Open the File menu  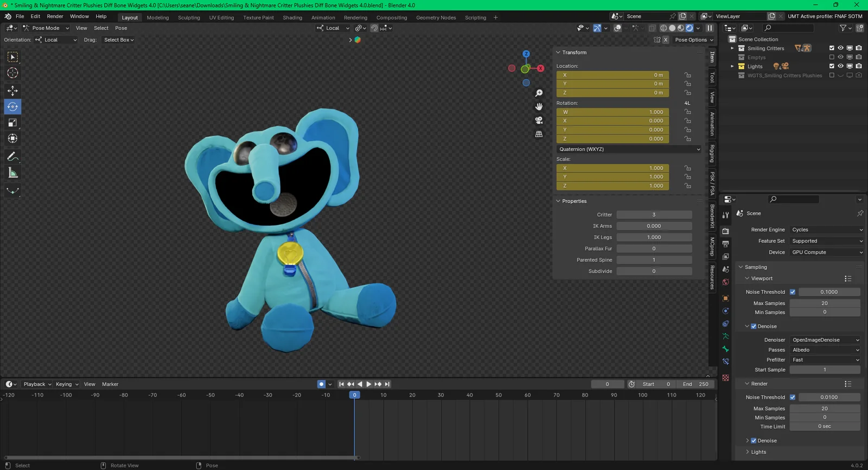point(20,16)
